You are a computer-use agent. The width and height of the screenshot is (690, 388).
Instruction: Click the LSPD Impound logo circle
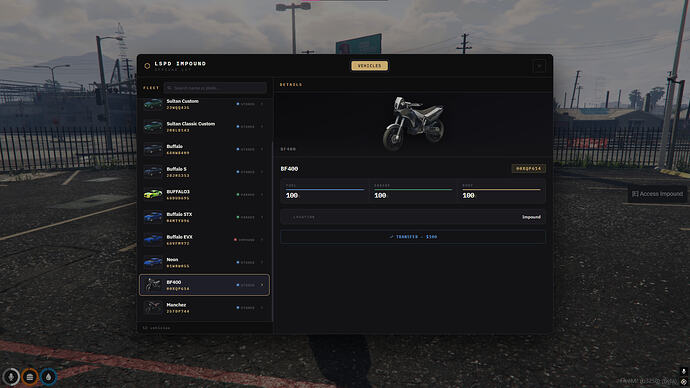147,66
